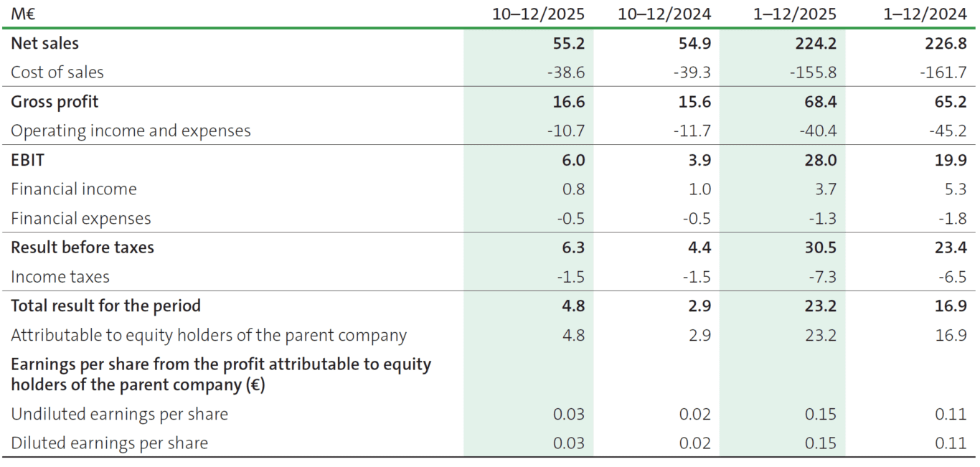The height and width of the screenshot is (467, 980).
Task: Click the Financial income row label
Action: pyautogui.click(x=74, y=189)
